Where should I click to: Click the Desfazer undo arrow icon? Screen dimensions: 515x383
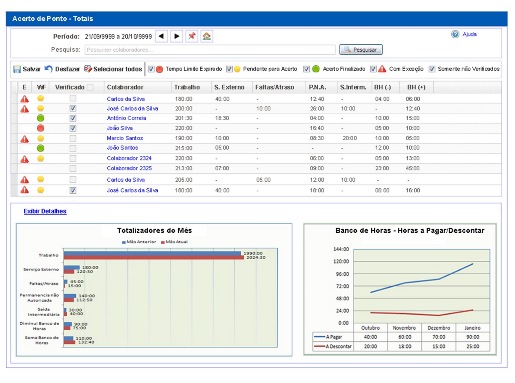pyautogui.click(x=49, y=69)
